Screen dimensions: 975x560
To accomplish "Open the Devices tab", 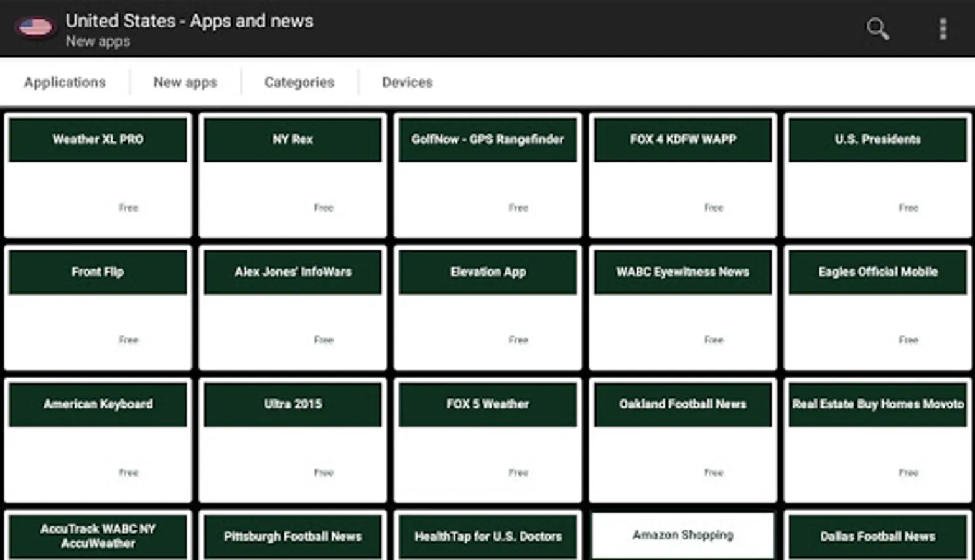I will 408,82.
